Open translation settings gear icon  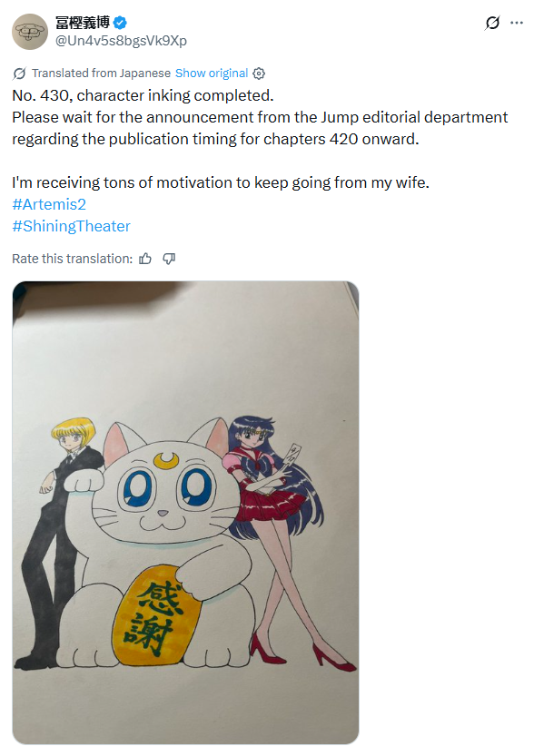coord(259,74)
